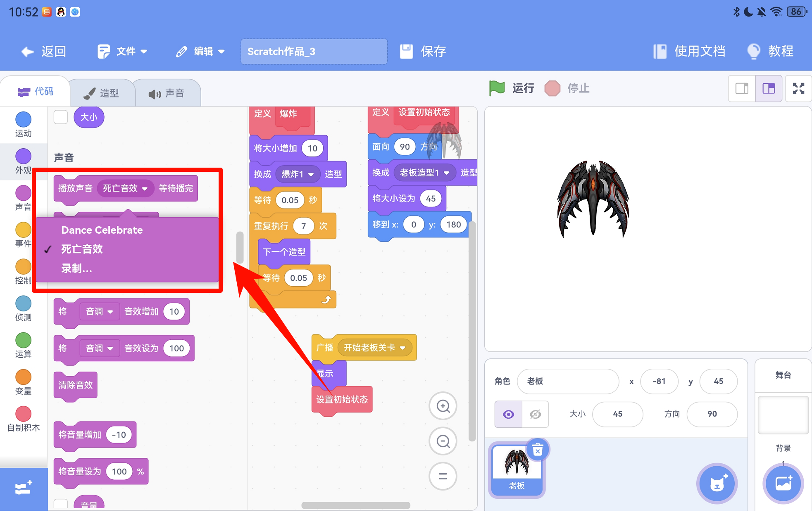
Task: Tick the 大小 reporter checkbox
Action: tap(61, 117)
